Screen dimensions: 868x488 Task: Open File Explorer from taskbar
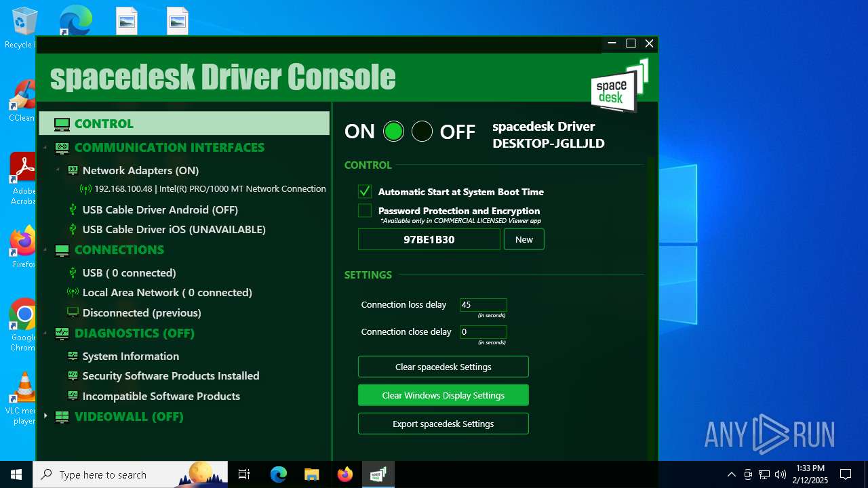pos(312,474)
